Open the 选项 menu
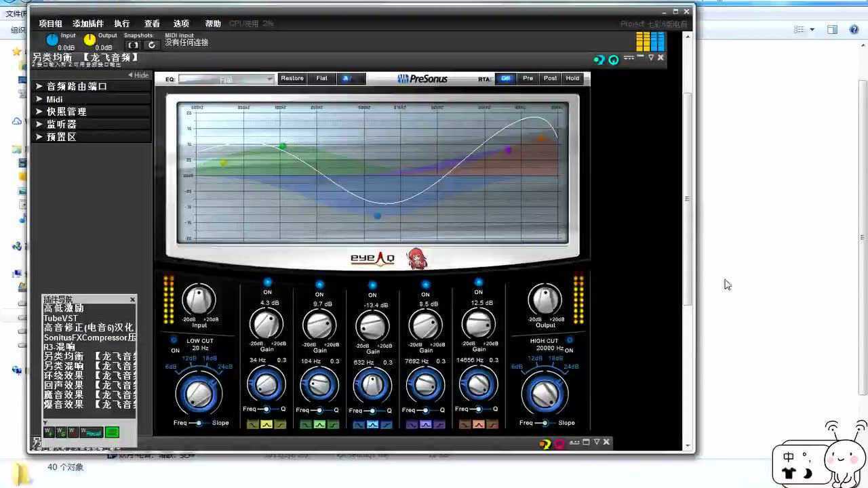The height and width of the screenshot is (488, 868). tap(181, 24)
